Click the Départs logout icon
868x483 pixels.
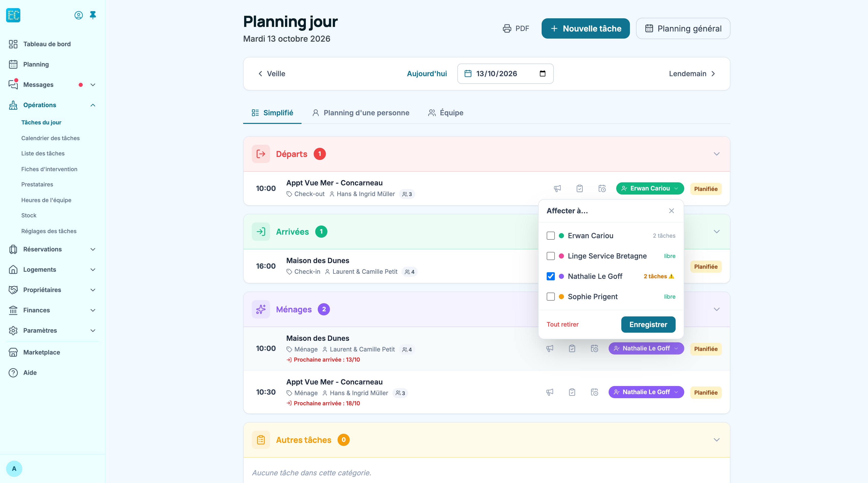click(x=261, y=154)
